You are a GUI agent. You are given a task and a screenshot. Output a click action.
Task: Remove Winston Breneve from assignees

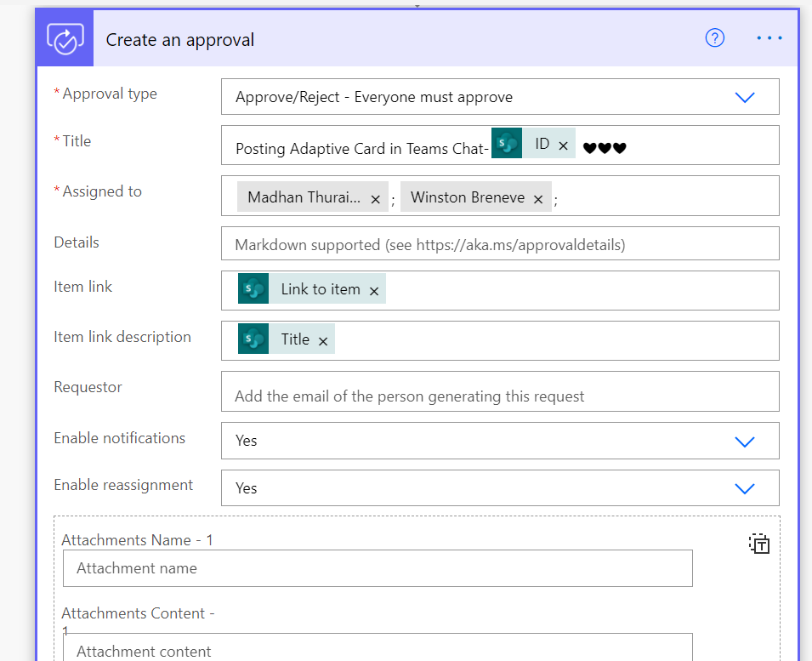click(538, 199)
